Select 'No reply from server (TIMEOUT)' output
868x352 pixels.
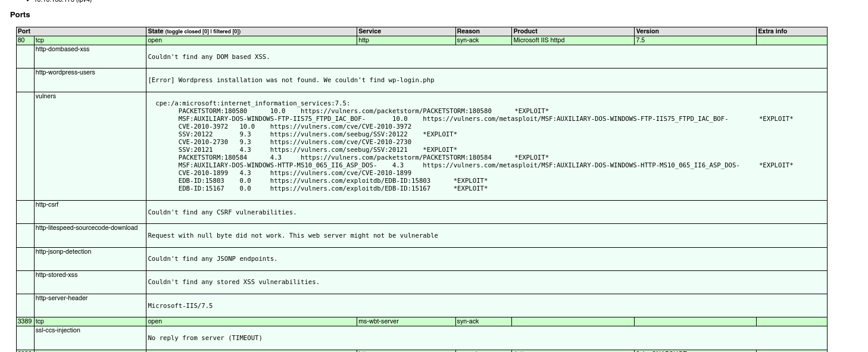pyautogui.click(x=205, y=338)
